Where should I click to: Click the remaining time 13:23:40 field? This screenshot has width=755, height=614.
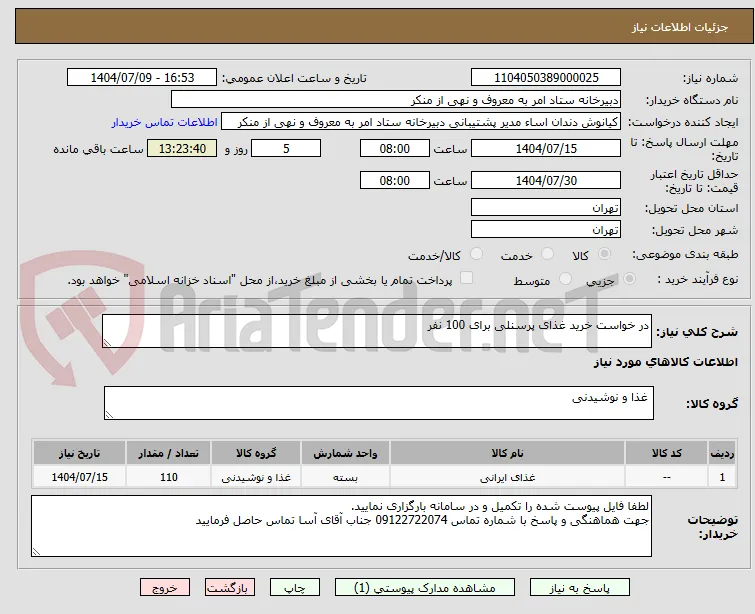182,148
